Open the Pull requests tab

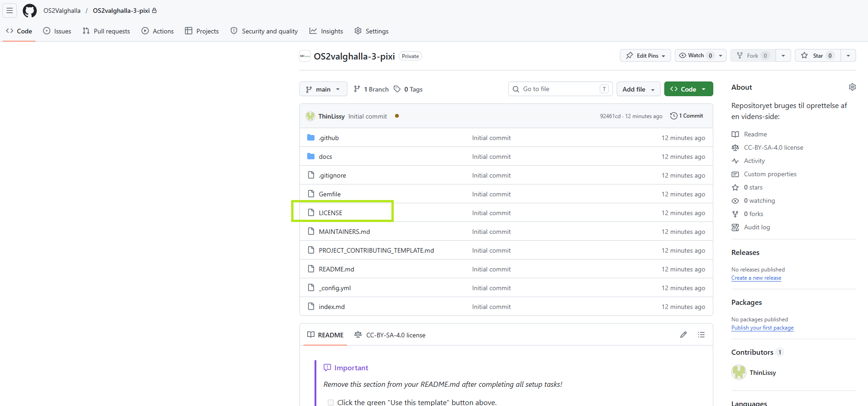pyautogui.click(x=106, y=31)
